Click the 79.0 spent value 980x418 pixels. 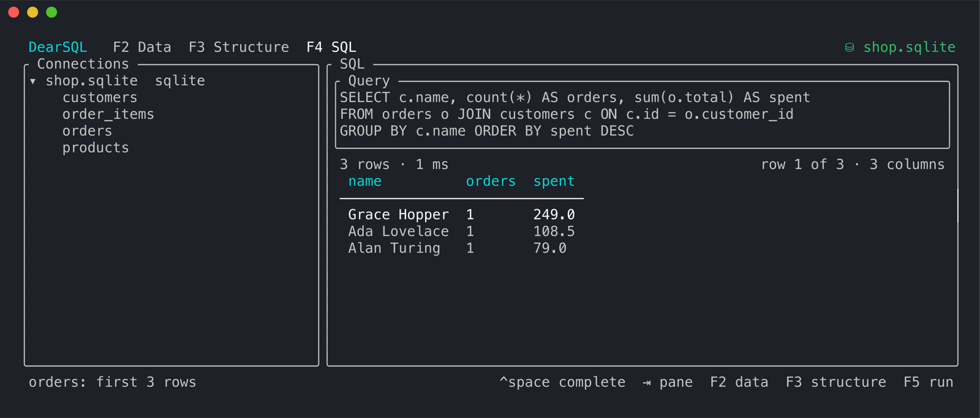coord(550,248)
